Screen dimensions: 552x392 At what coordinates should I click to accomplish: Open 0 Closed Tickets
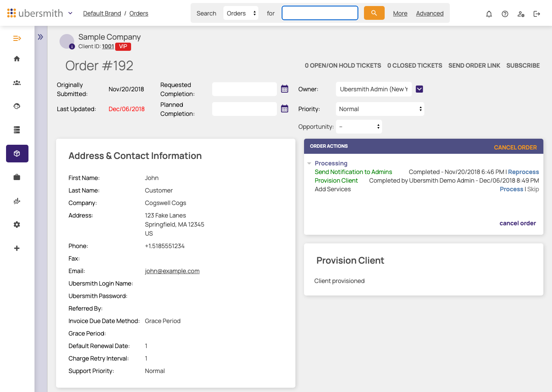coord(415,65)
